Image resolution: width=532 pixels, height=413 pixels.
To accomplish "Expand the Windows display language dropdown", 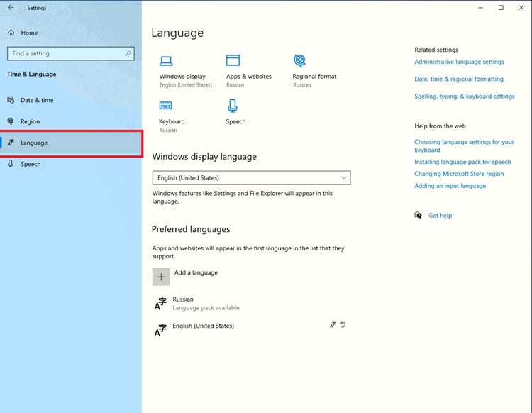I will pyautogui.click(x=251, y=178).
